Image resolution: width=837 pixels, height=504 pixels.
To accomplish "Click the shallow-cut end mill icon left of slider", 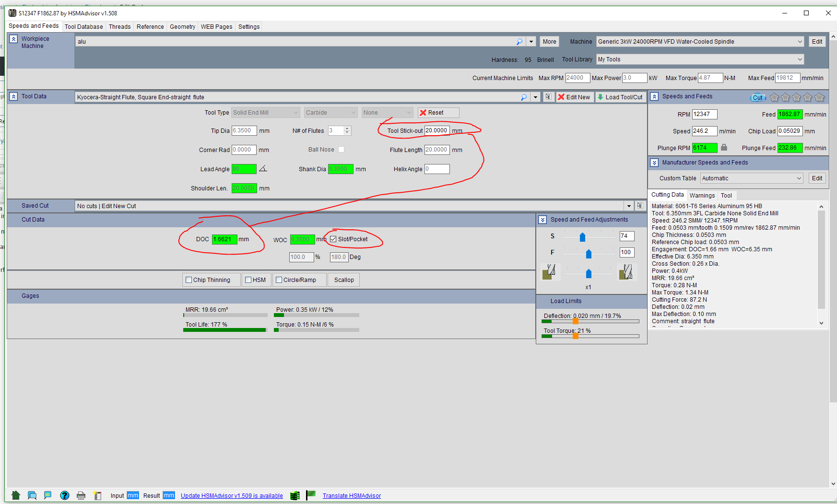I will [x=549, y=272].
